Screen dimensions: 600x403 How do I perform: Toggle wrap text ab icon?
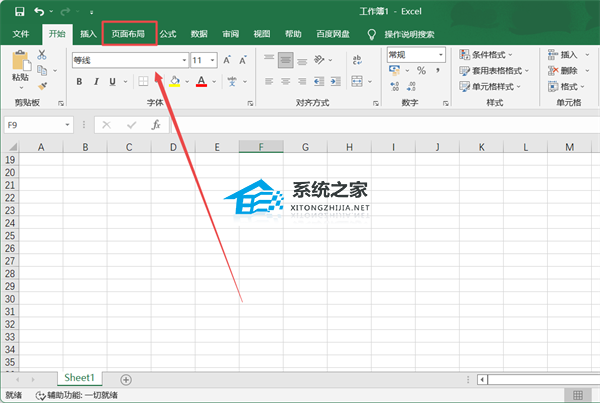357,59
